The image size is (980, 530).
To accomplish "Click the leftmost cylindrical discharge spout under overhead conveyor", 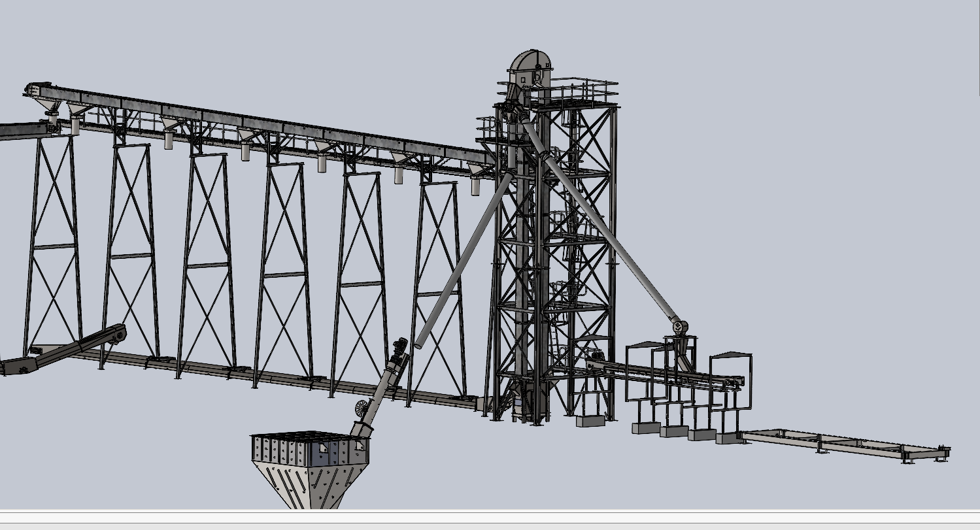I will (75, 125).
